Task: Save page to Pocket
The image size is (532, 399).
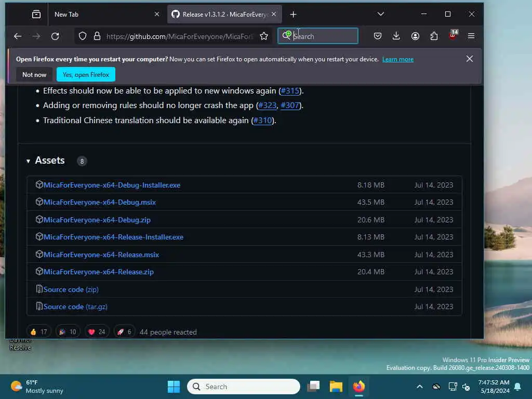Action: pyautogui.click(x=378, y=36)
